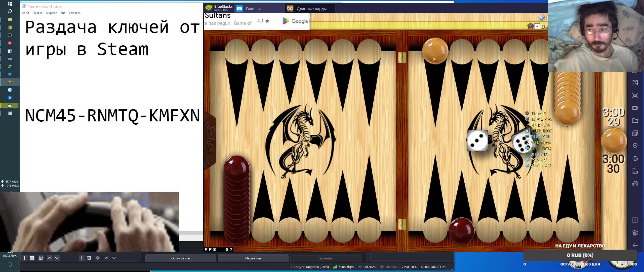Screen dimensions: 644x272
Task: Open Правка menu in Notepad
Action: point(37,13)
